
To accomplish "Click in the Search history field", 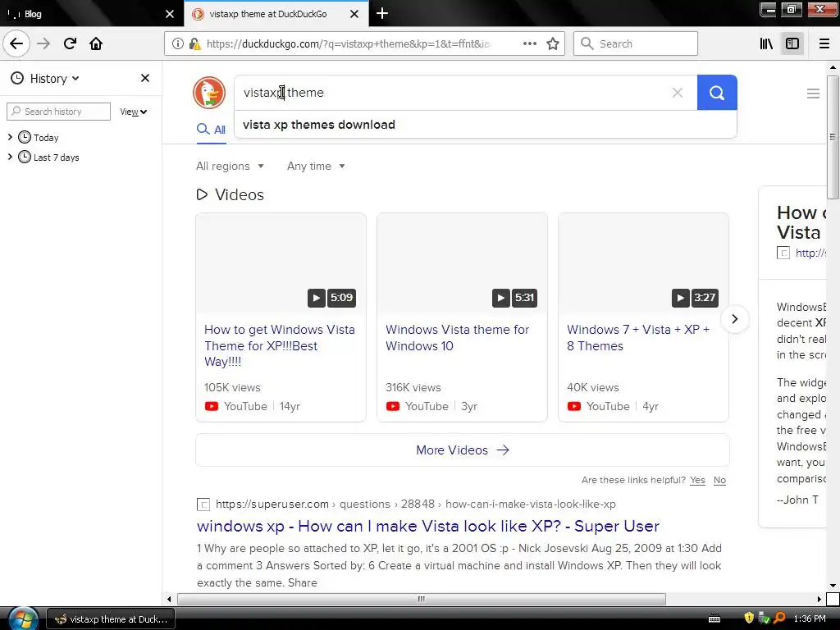I will [58, 112].
